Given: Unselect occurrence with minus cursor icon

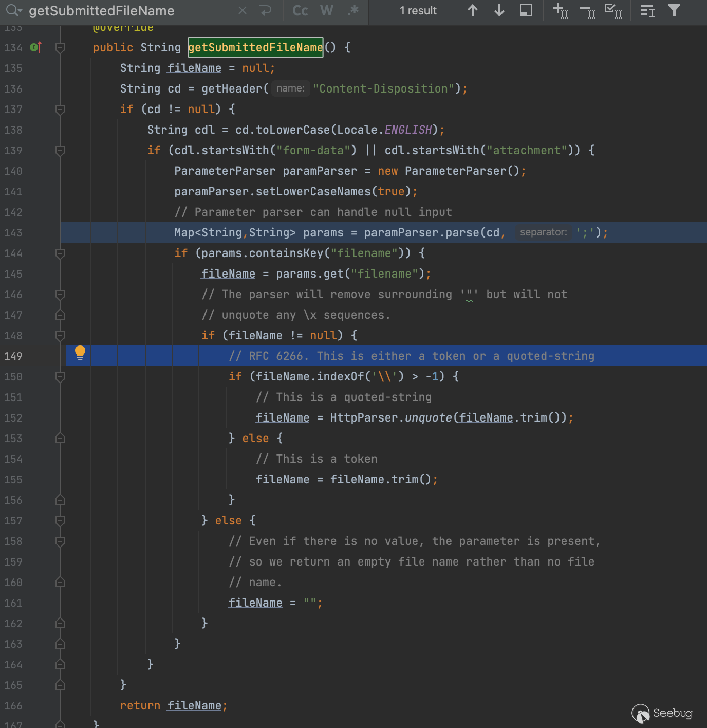Looking at the screenshot, I should pyautogui.click(x=587, y=11).
